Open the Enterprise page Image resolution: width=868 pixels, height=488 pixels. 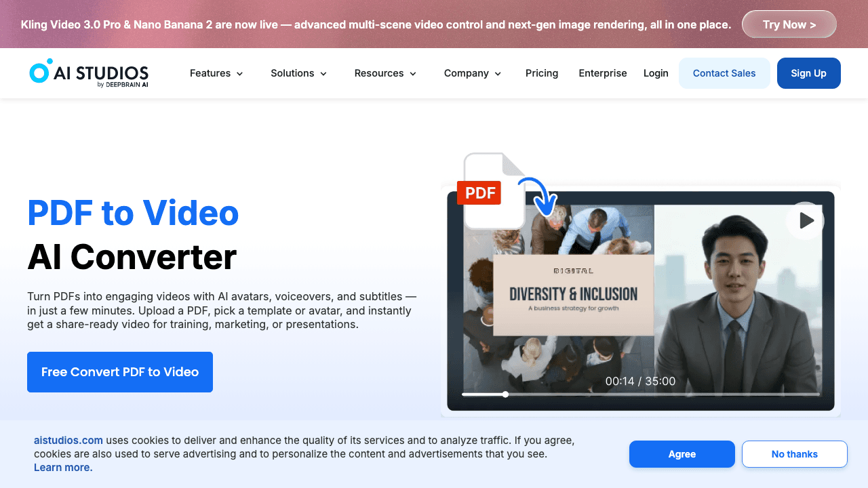(603, 73)
